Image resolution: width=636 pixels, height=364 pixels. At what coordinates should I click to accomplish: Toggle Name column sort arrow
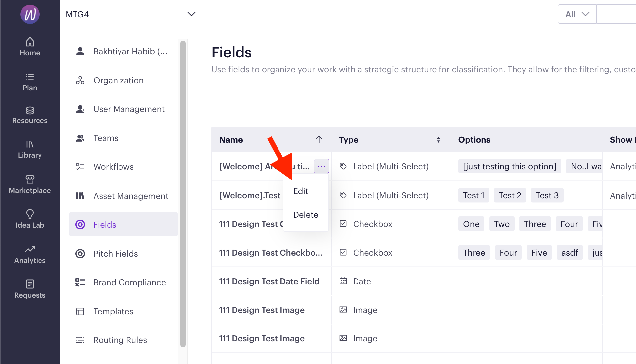point(319,140)
